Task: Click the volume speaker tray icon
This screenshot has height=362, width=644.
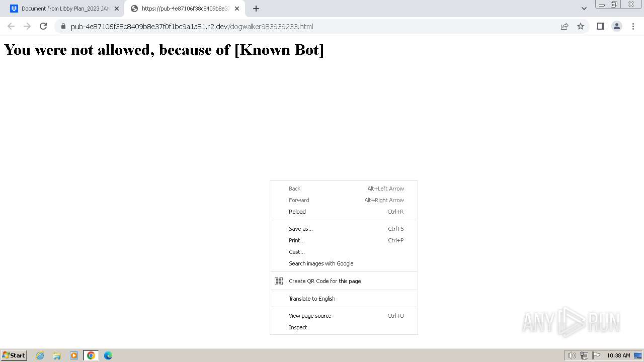Action: pos(572,355)
